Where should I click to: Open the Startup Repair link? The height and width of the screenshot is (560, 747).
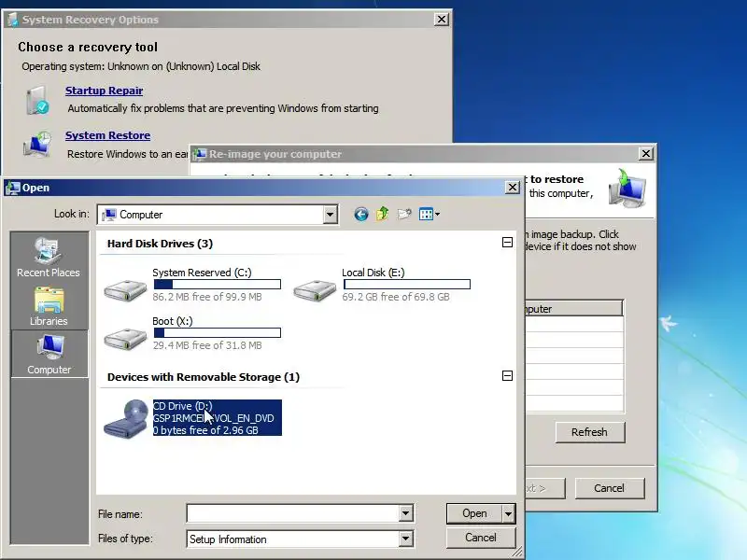104,91
